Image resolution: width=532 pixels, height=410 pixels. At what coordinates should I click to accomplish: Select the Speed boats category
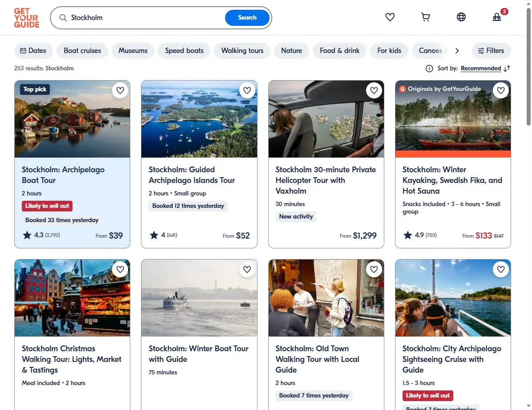tap(184, 51)
